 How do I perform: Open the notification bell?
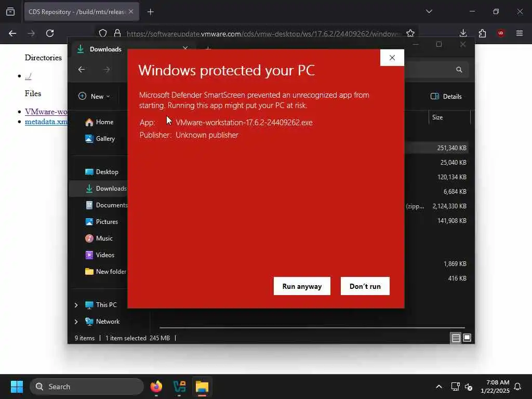(518, 387)
